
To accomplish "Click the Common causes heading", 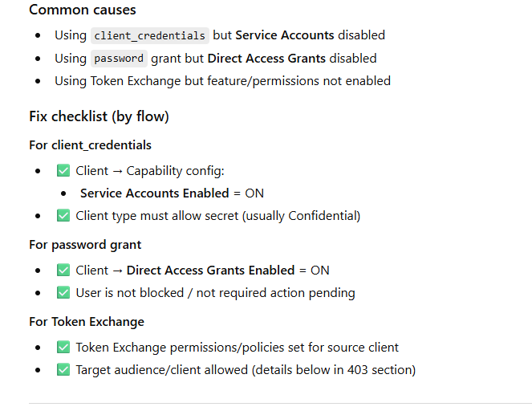I will 82,10.
